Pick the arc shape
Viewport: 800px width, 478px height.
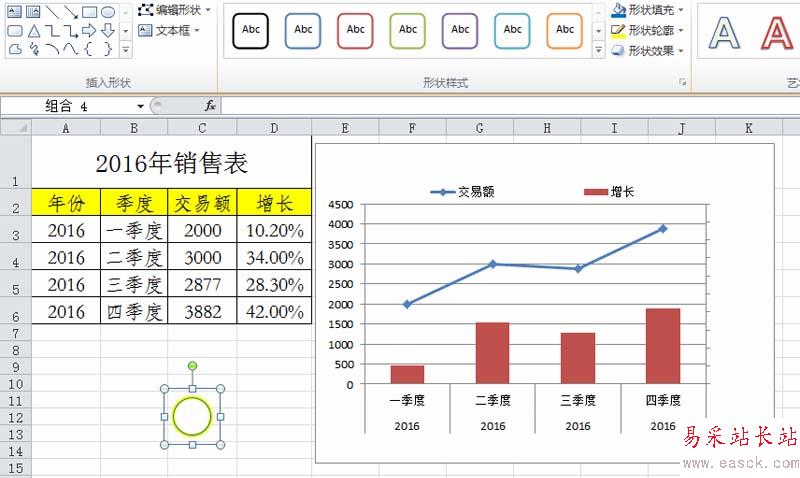(52, 49)
